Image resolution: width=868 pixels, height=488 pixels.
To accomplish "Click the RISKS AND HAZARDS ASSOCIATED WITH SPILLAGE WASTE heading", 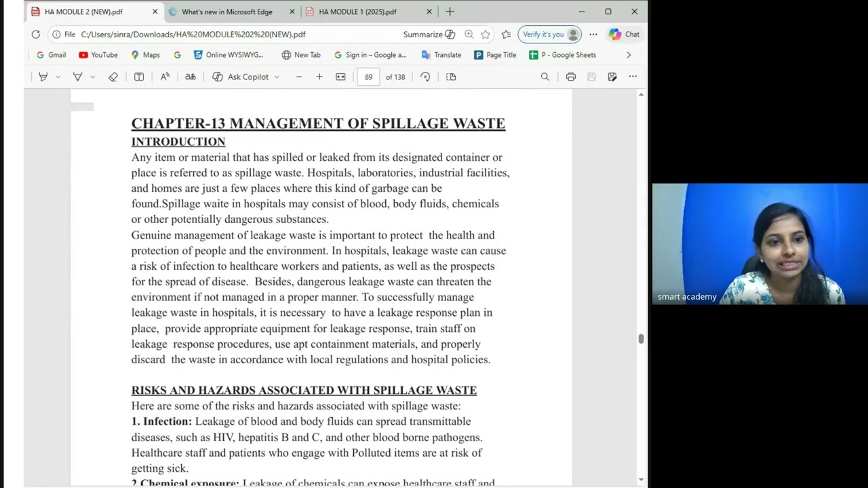I will pos(304,390).
